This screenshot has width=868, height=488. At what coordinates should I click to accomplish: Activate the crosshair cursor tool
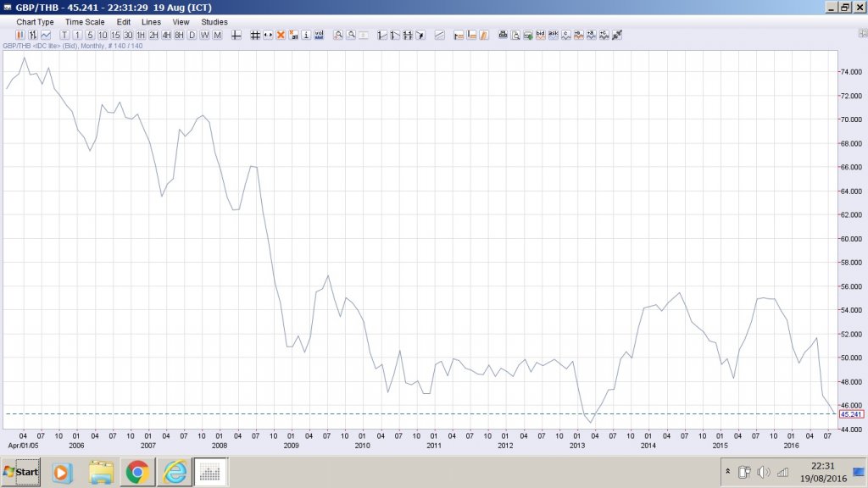[x=236, y=35]
